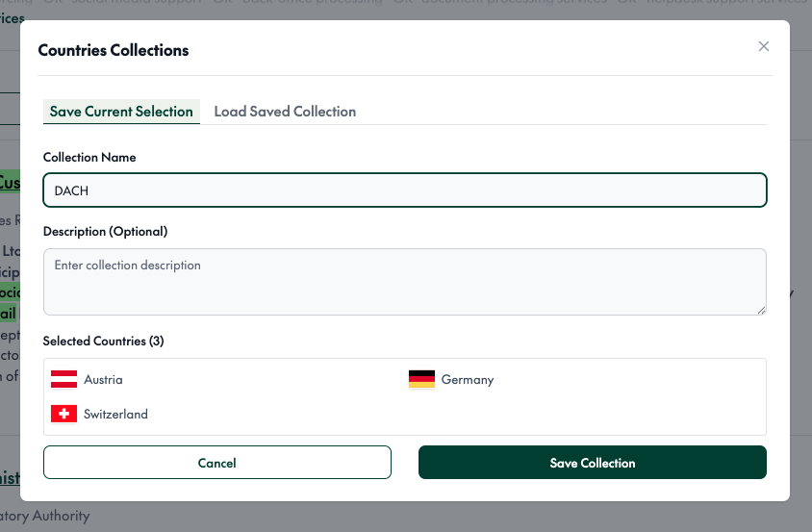Select the Switzerland country name

pyautogui.click(x=115, y=415)
